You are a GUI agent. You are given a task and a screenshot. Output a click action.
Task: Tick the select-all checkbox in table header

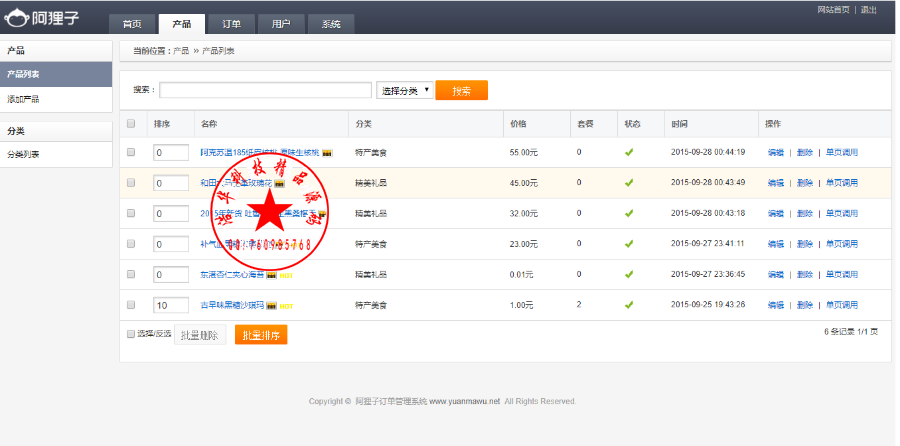[131, 123]
